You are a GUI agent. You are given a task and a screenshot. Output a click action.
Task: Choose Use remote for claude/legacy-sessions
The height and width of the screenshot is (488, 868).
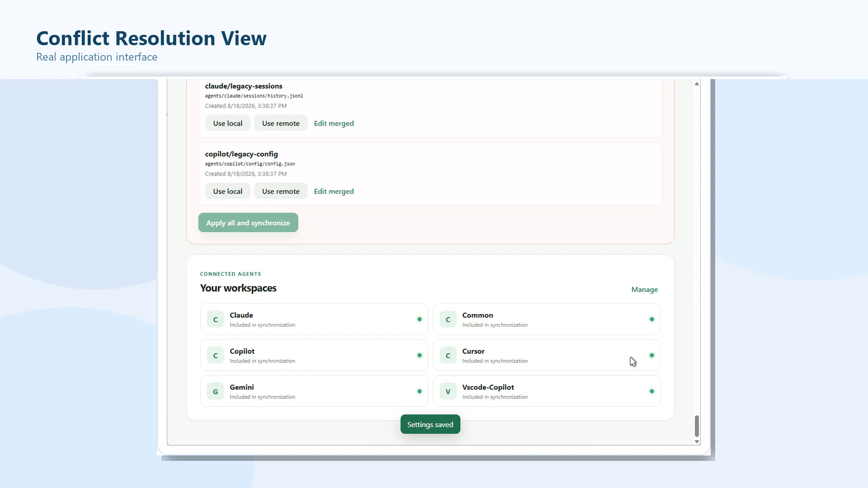(281, 123)
